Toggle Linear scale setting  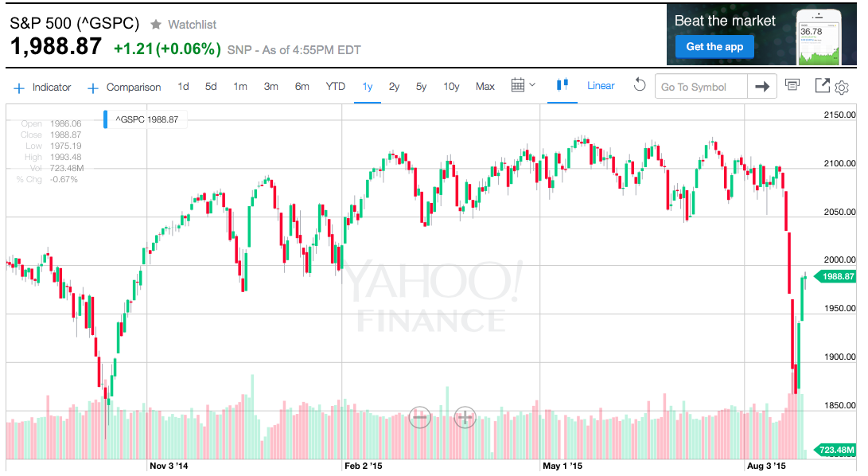tap(601, 86)
